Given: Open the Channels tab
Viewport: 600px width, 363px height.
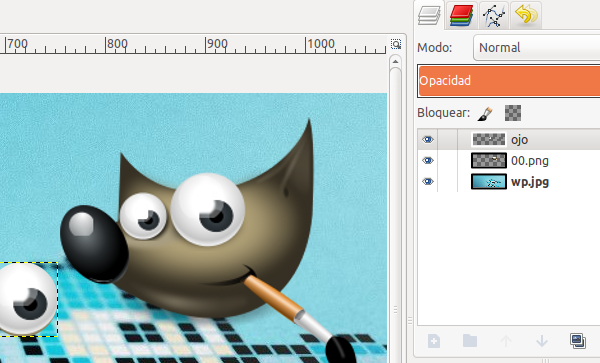Looking at the screenshot, I should pyautogui.click(x=461, y=15).
